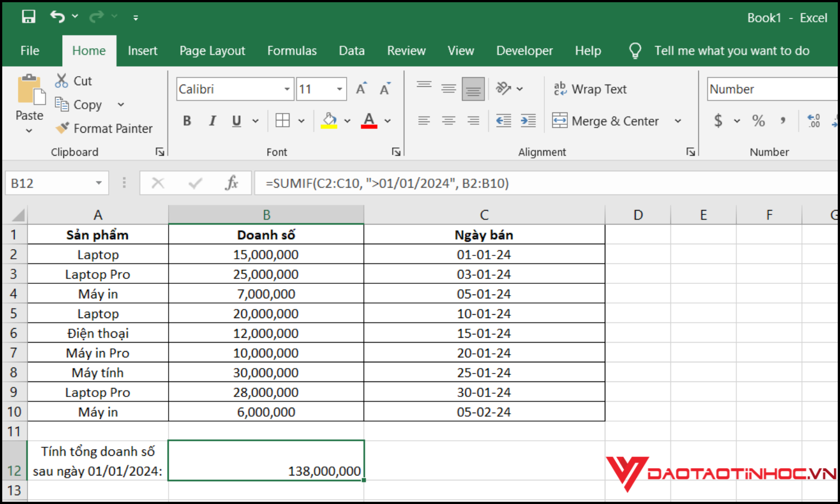Click the Increase Font Size icon
840x504 pixels.
[361, 89]
